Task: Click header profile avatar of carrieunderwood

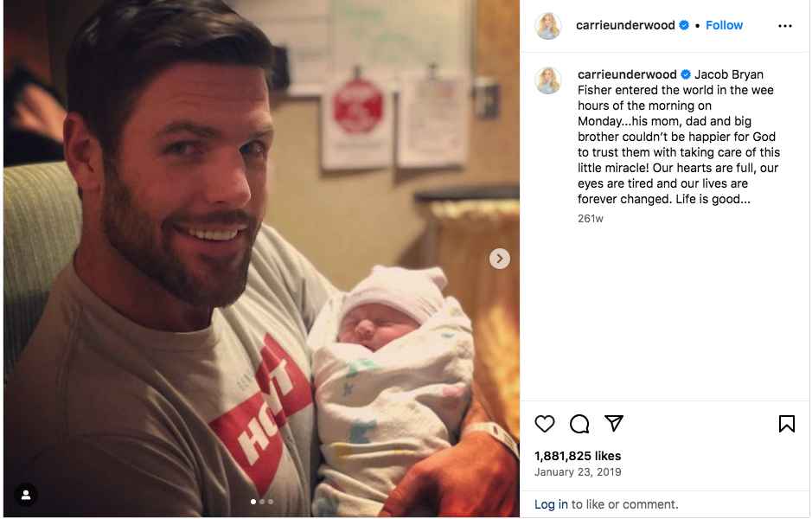Action: 548,26
